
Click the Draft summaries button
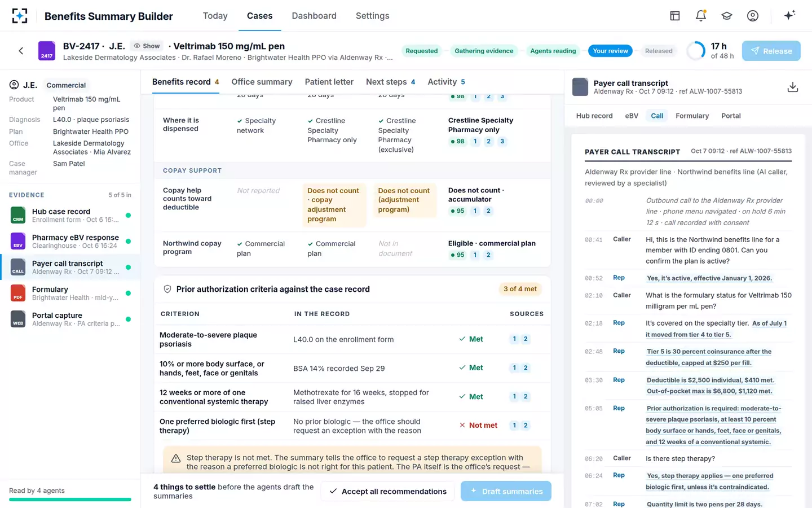pos(506,492)
